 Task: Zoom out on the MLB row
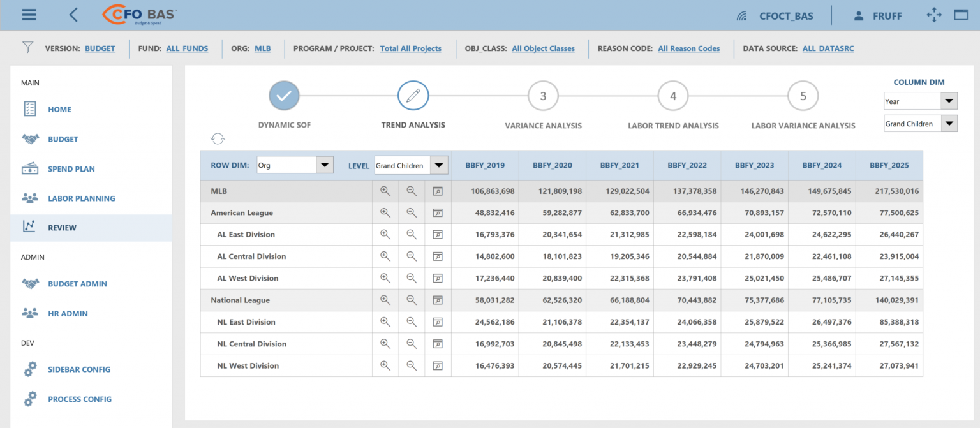412,191
